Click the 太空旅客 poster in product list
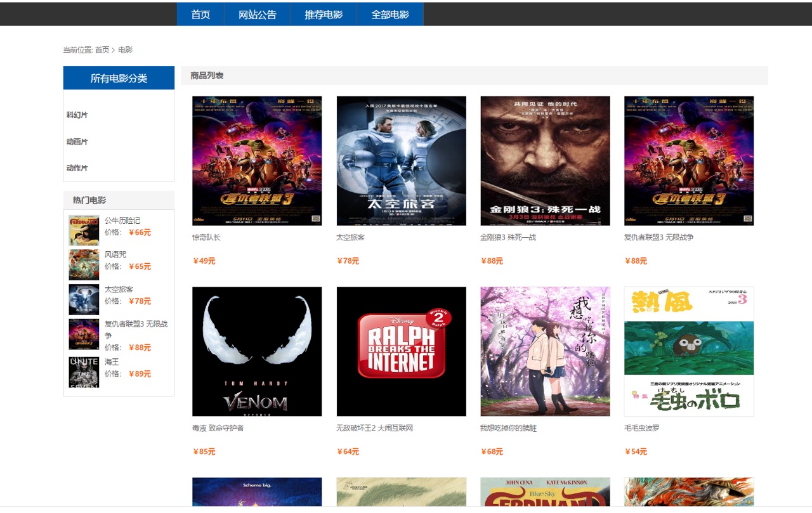This screenshot has width=812, height=513. tap(401, 160)
